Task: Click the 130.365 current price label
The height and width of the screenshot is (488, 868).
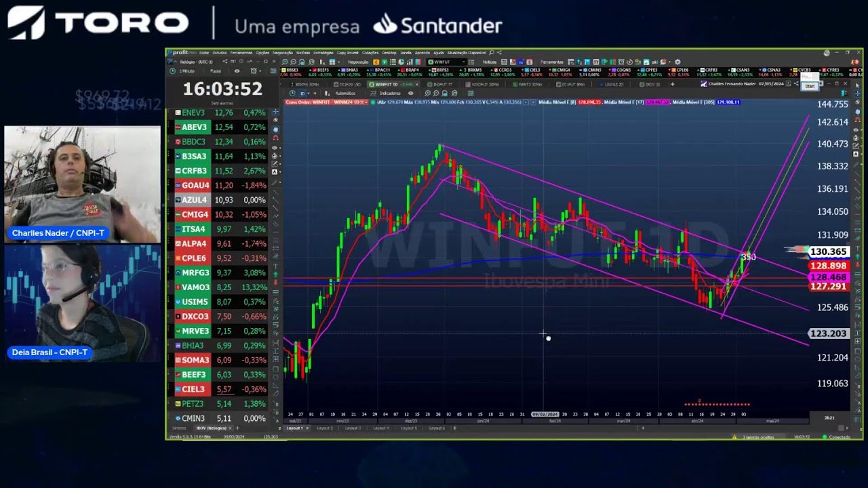Action: click(828, 251)
